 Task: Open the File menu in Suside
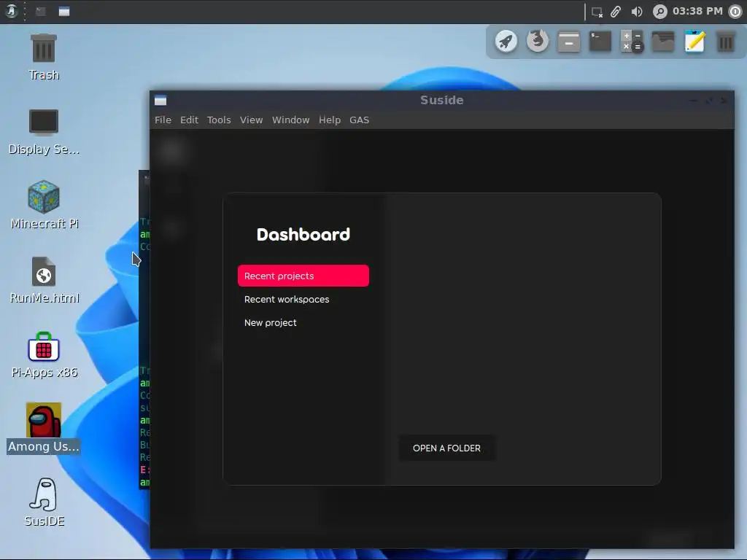pos(163,120)
